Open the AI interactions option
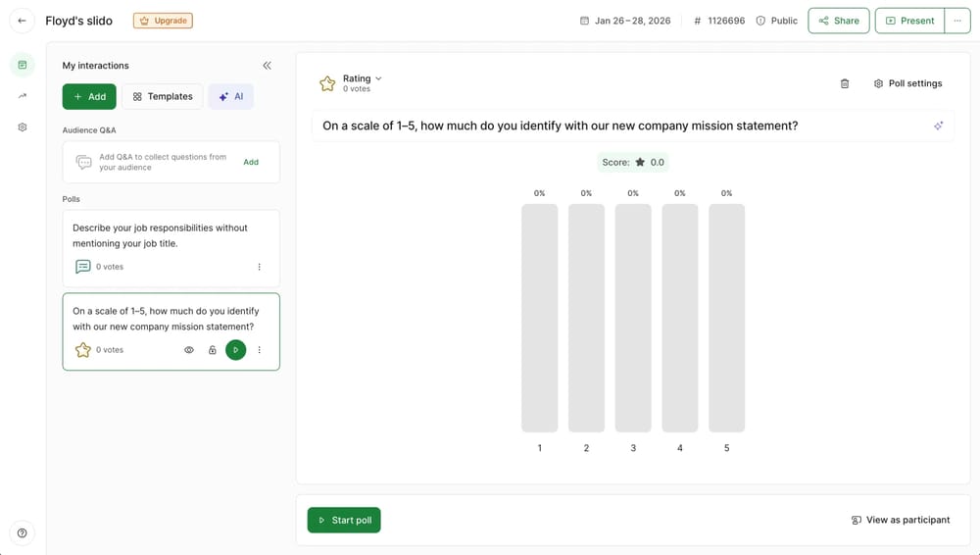This screenshot has height=555, width=980. (231, 97)
